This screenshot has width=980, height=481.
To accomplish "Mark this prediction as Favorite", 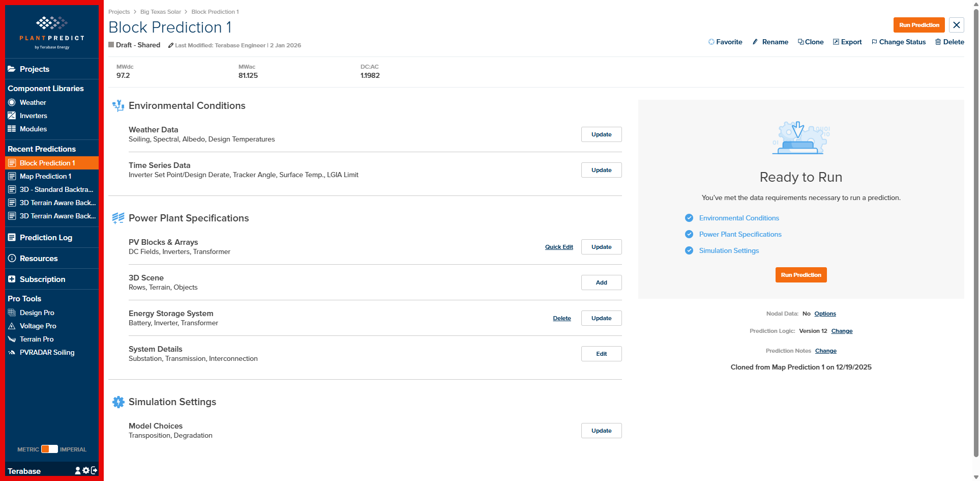I will point(725,42).
